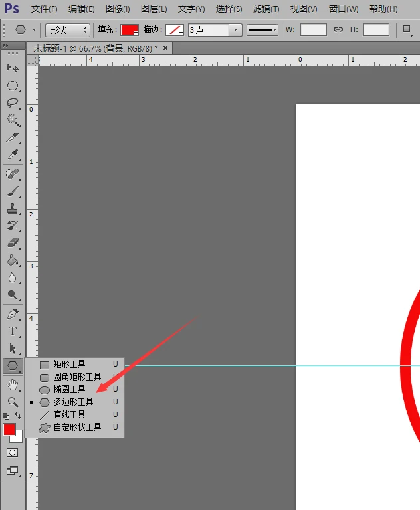This screenshot has width=420, height=510.
Task: Select the Move tool
Action: 13,68
